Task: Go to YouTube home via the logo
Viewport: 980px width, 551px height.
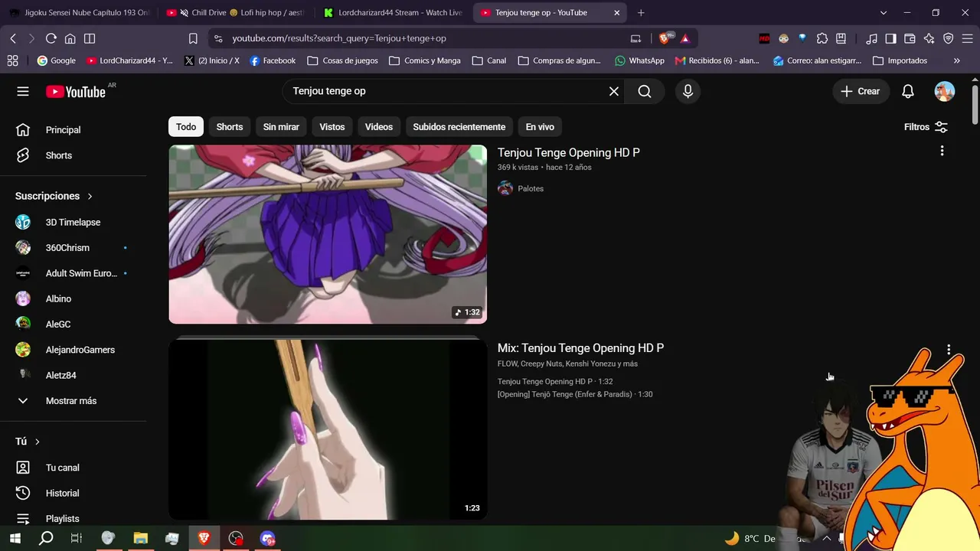Action: point(76,92)
